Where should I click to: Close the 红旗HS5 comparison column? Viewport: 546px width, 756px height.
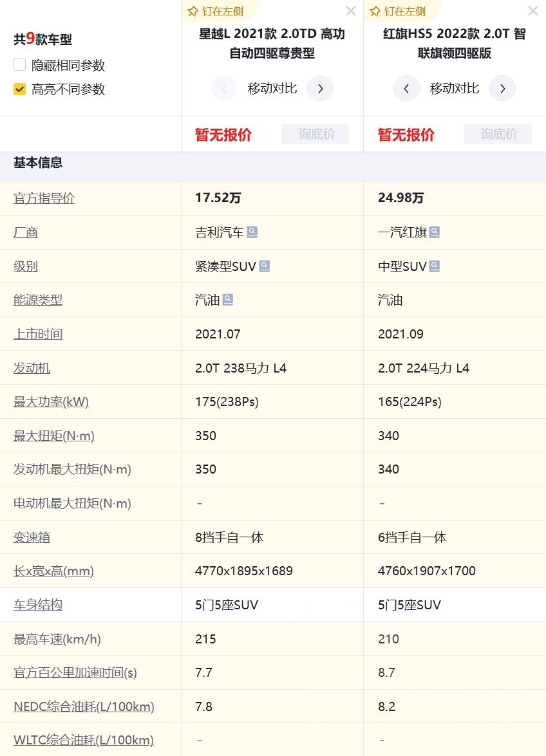click(x=532, y=10)
